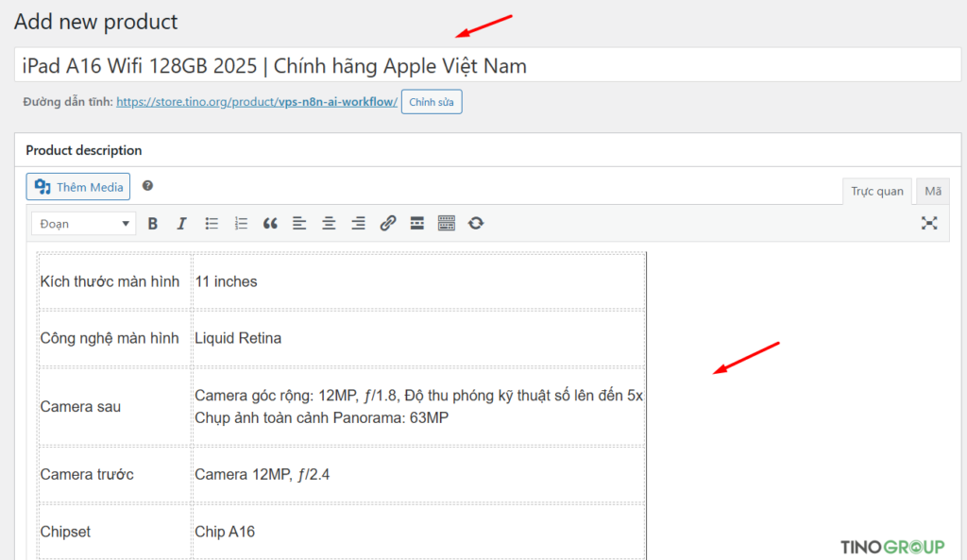The height and width of the screenshot is (560, 967).
Task: Click the cell "Chipset"
Action: [114, 532]
